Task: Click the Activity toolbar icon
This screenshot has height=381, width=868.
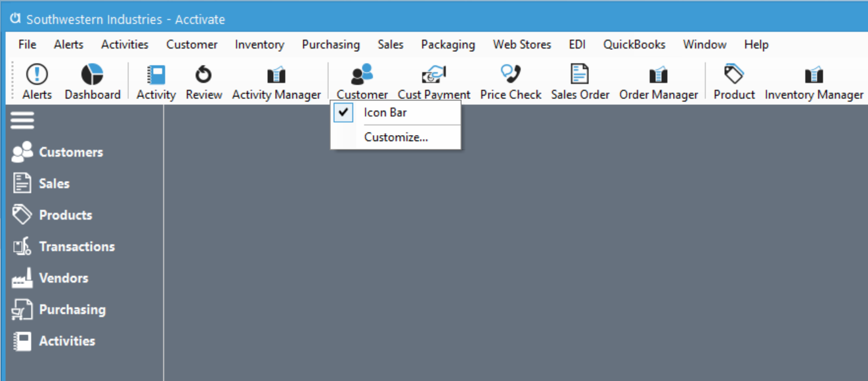Action: [x=155, y=79]
